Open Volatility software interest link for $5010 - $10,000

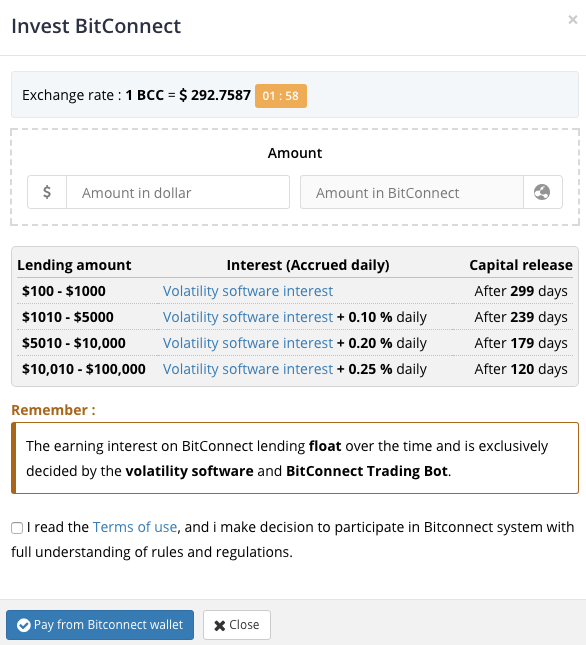click(x=248, y=343)
